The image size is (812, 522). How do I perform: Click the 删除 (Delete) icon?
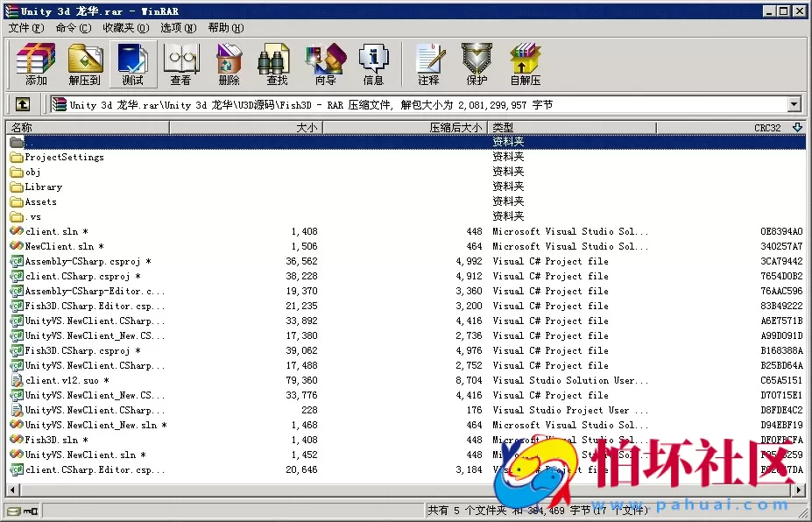[x=228, y=64]
